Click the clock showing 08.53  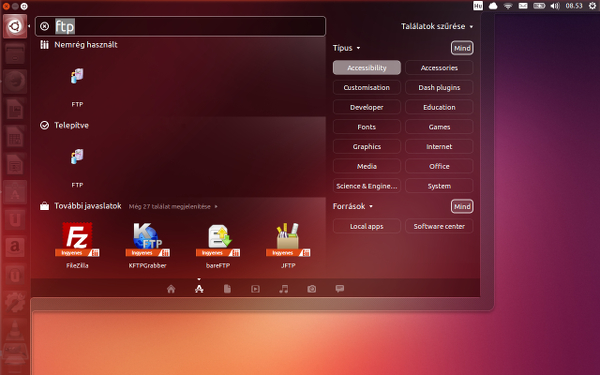(x=574, y=6)
